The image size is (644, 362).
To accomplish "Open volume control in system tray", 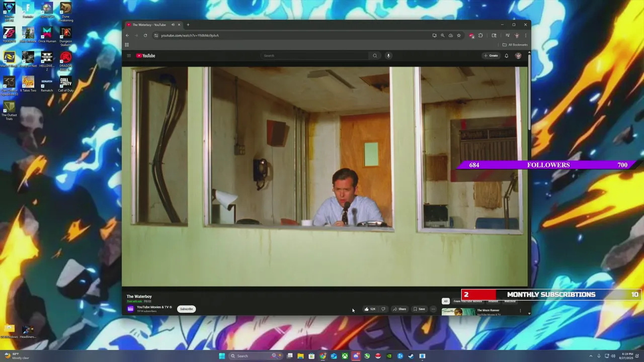I will point(613,356).
